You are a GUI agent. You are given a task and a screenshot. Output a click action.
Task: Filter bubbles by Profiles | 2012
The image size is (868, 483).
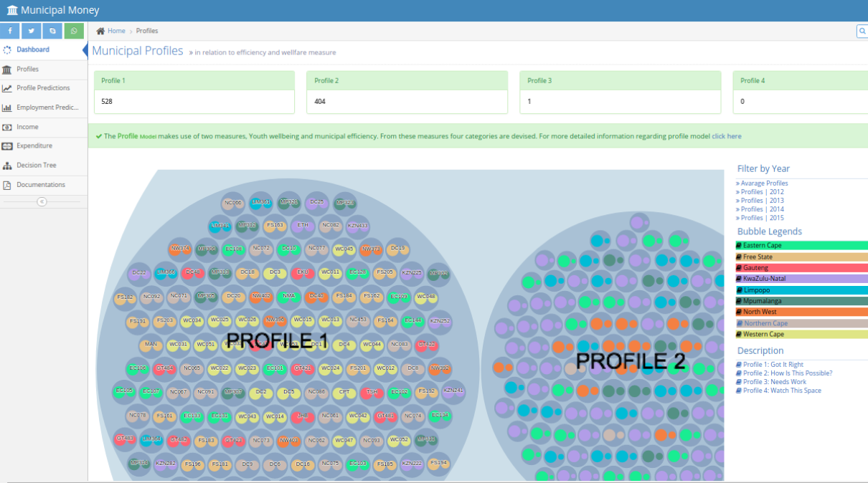[x=762, y=192]
